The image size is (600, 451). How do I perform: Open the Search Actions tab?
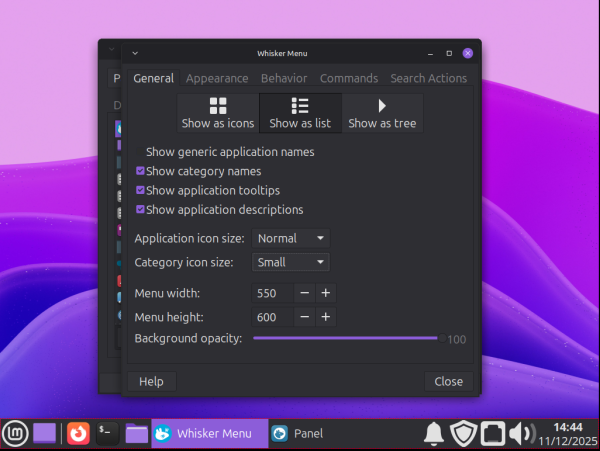click(429, 78)
